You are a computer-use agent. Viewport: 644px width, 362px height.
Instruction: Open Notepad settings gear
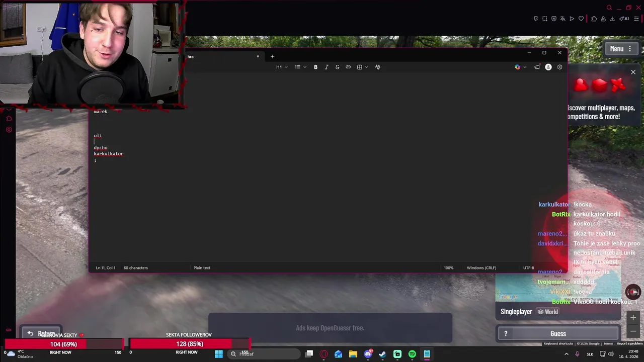(559, 67)
